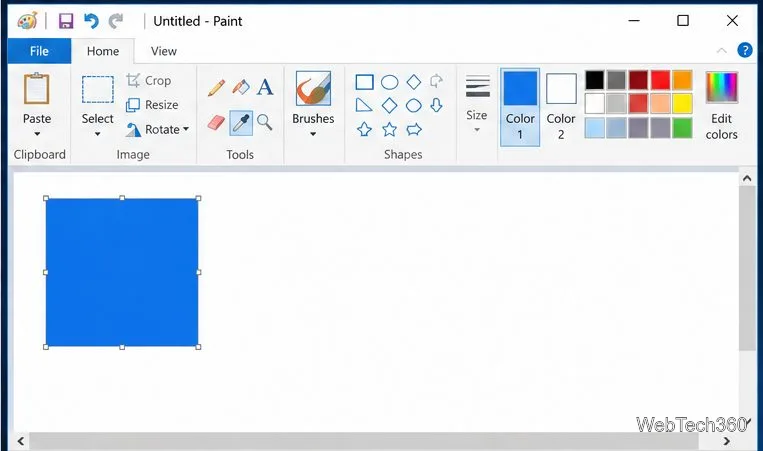Click the rectangular Select tool icon
763x451 pixels.
[x=97, y=90]
